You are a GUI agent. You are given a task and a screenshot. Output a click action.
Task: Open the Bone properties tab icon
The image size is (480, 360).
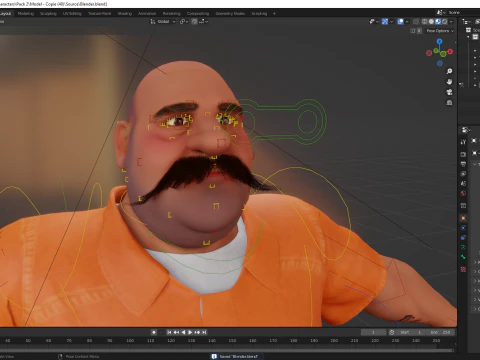tap(463, 257)
